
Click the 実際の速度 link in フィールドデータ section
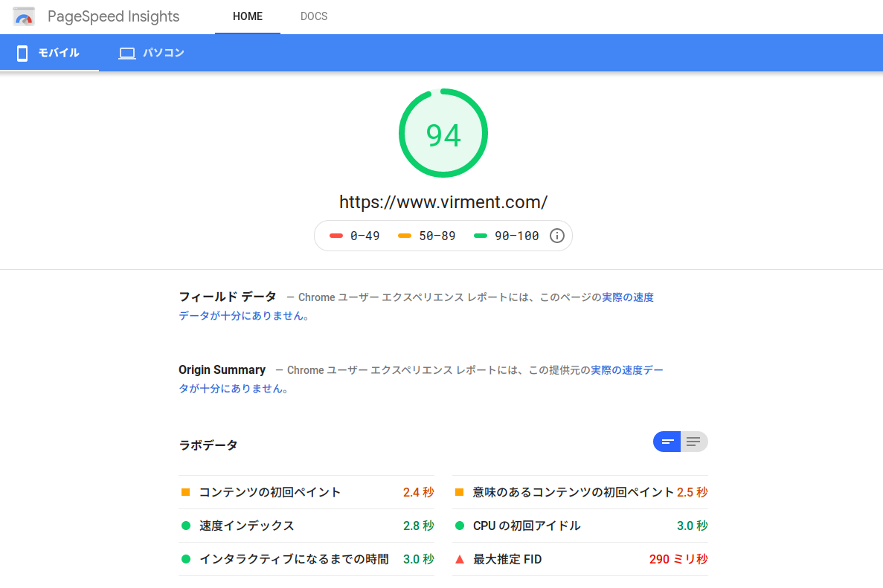tap(627, 297)
